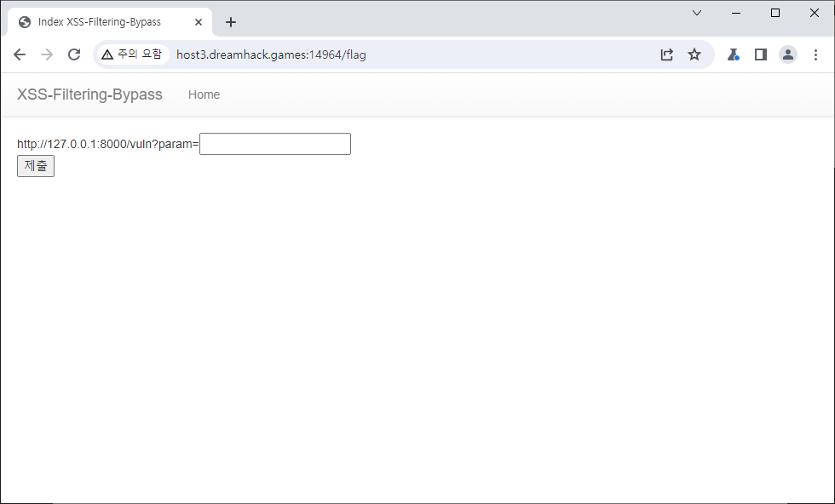Viewport: 835px width, 504px height.
Task: Maximize the browser window
Action: coord(775,13)
